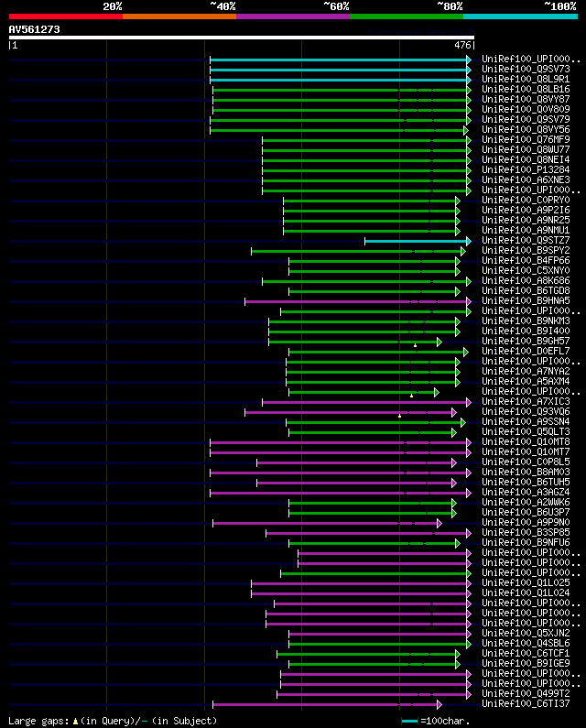This screenshot has height=728, width=586.
Task: Select hit label UniRef100_P13284
Action: click(526, 170)
